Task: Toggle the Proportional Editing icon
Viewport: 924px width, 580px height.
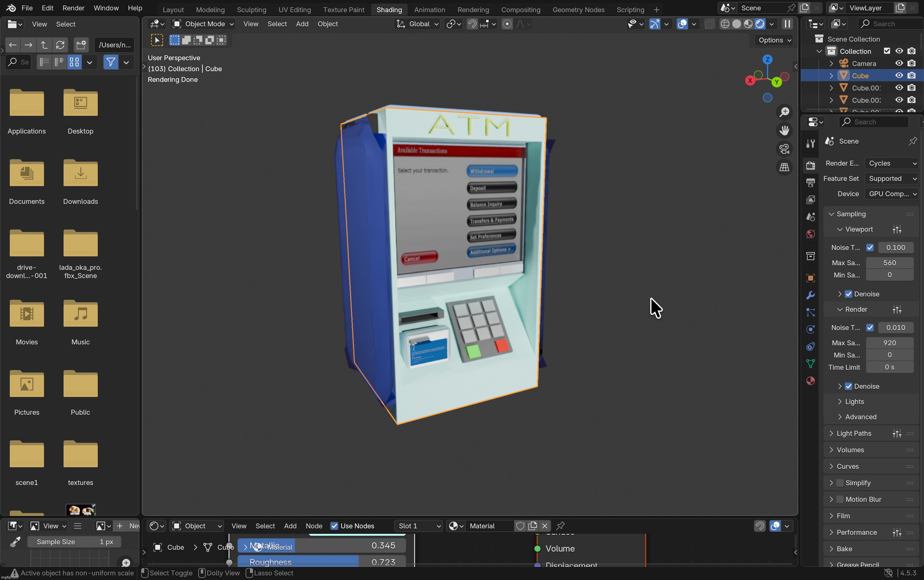Action: click(x=507, y=24)
